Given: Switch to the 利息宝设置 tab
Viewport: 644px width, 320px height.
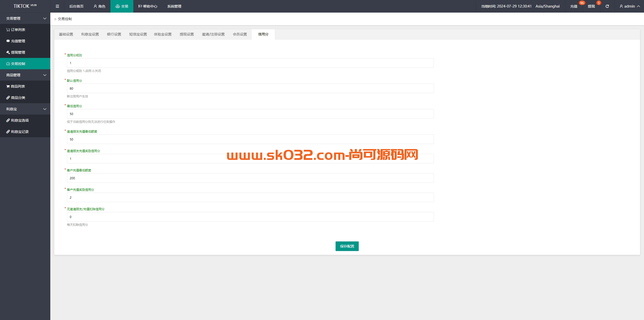Looking at the screenshot, I should [x=90, y=34].
